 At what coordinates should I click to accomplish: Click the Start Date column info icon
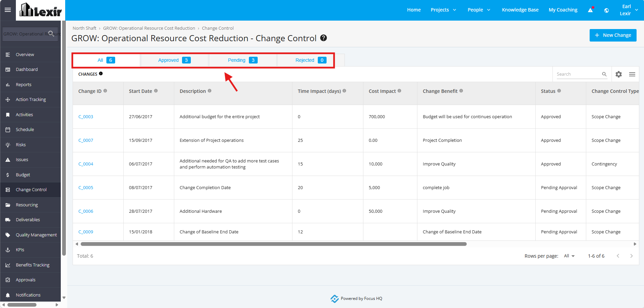pos(156,91)
